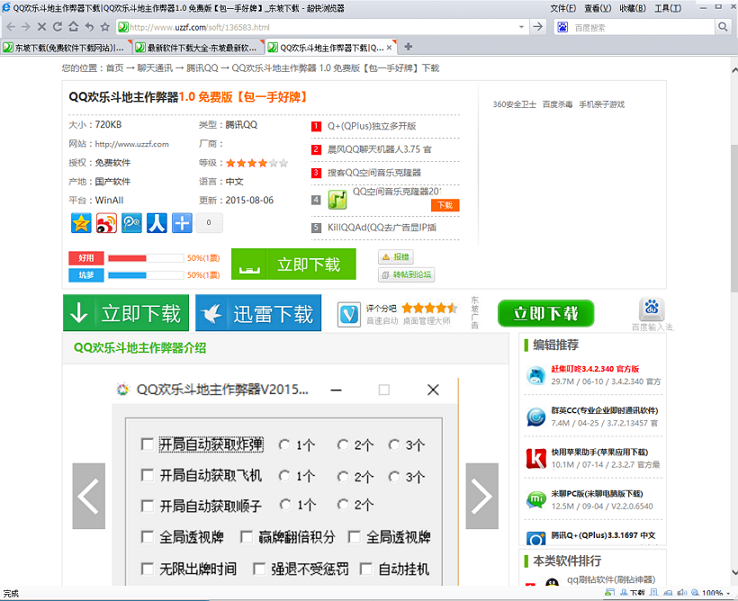Click the next slide arrow on the screenshot carousel
Viewport: 738px width, 601px height.
point(481,495)
